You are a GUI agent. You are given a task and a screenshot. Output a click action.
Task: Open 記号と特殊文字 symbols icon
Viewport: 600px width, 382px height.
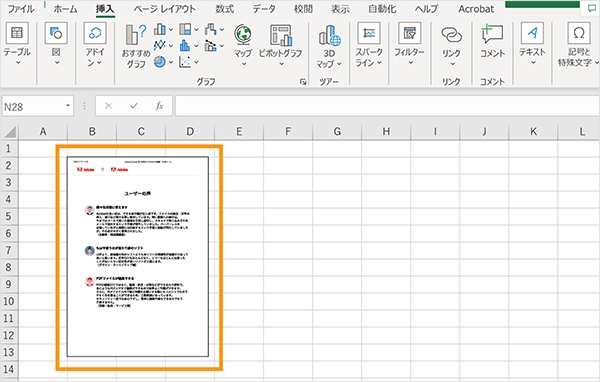coord(579,33)
